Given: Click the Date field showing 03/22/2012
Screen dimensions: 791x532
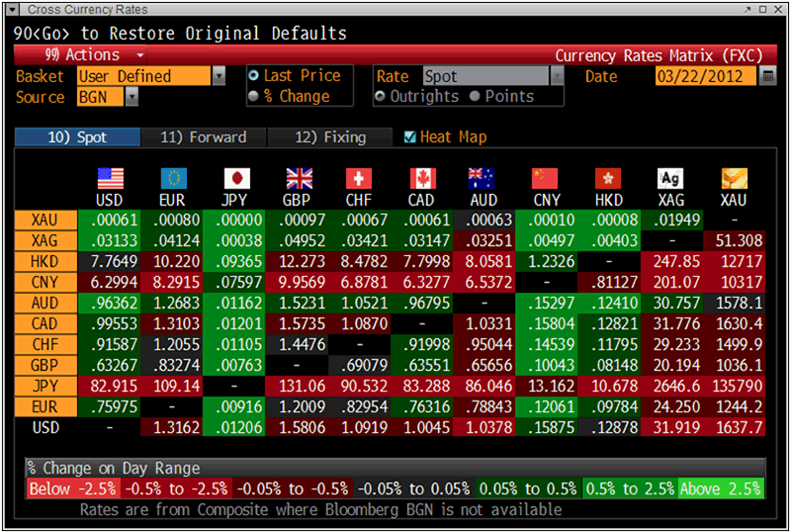Looking at the screenshot, I should point(705,76).
